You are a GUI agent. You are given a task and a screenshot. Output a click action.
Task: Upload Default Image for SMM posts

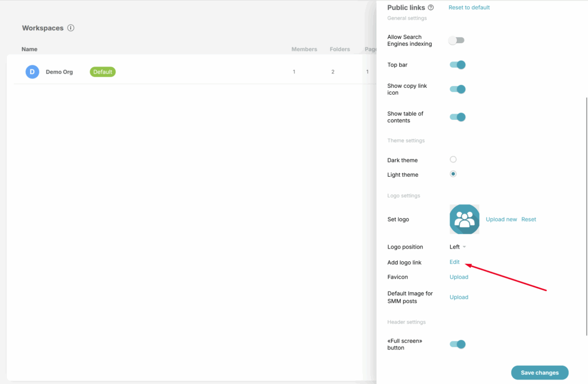(459, 297)
